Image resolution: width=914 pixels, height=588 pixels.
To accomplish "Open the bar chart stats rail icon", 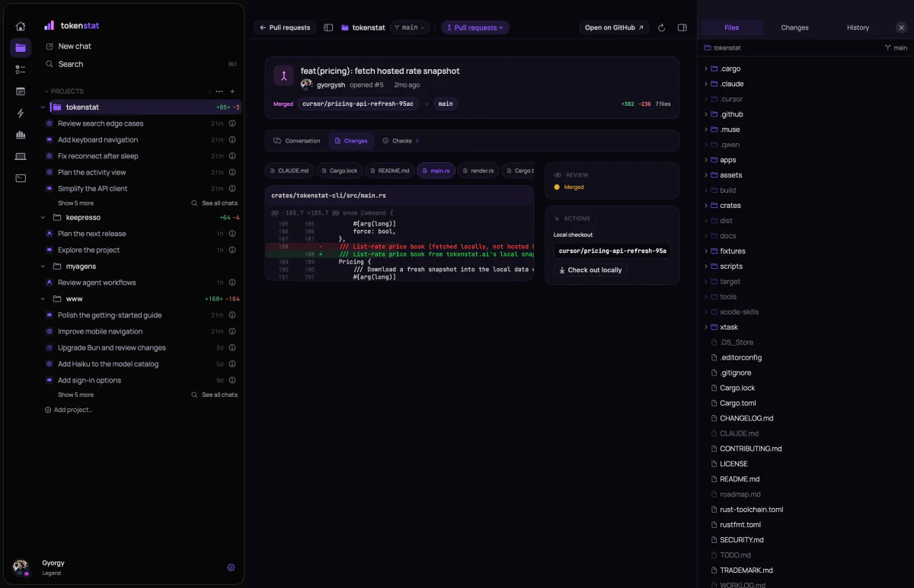I will pyautogui.click(x=21, y=135).
